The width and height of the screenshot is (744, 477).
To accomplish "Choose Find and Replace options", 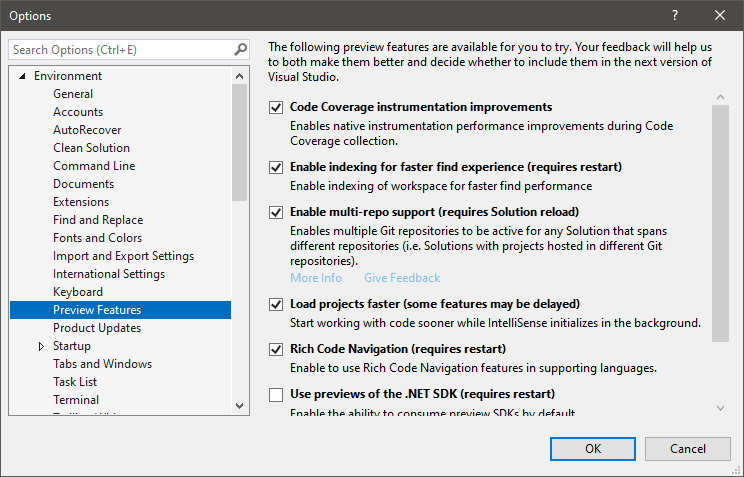I will (x=98, y=220).
